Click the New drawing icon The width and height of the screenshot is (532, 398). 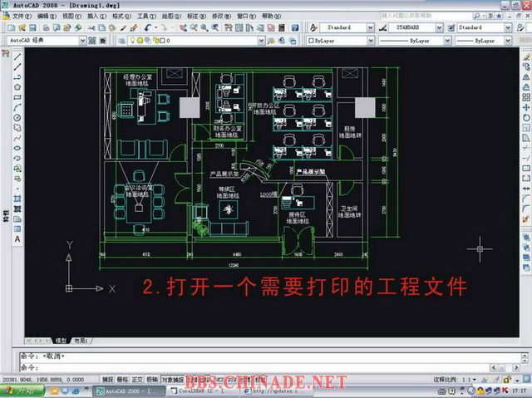(x=11, y=27)
